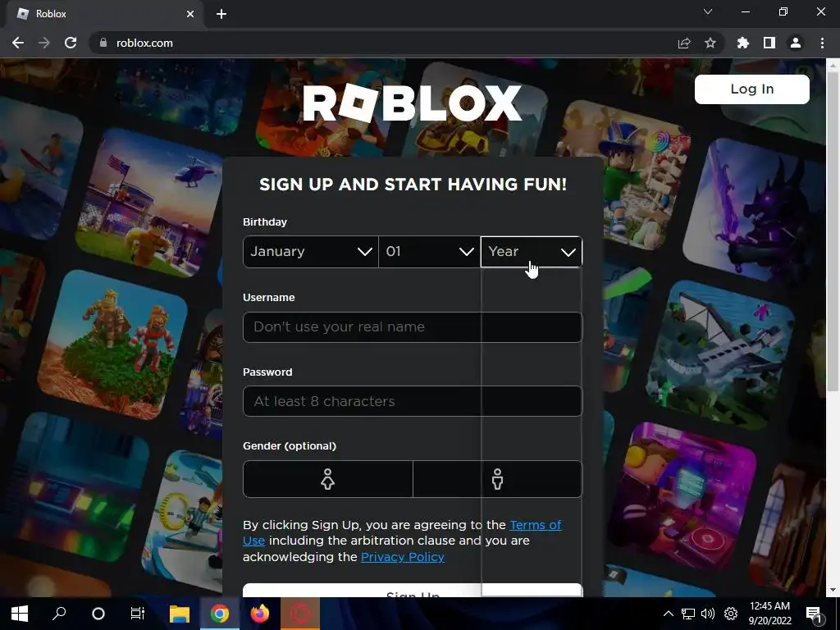Viewport: 840px width, 630px height.
Task: Click the browser back arrow
Action: point(18,43)
